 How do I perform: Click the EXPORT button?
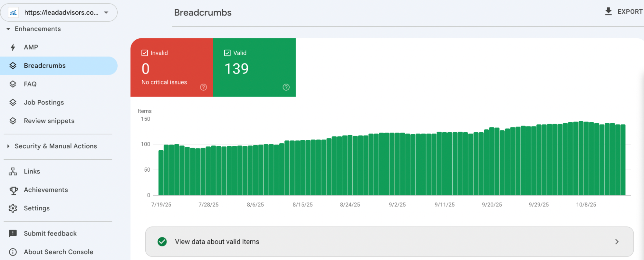coord(623,12)
